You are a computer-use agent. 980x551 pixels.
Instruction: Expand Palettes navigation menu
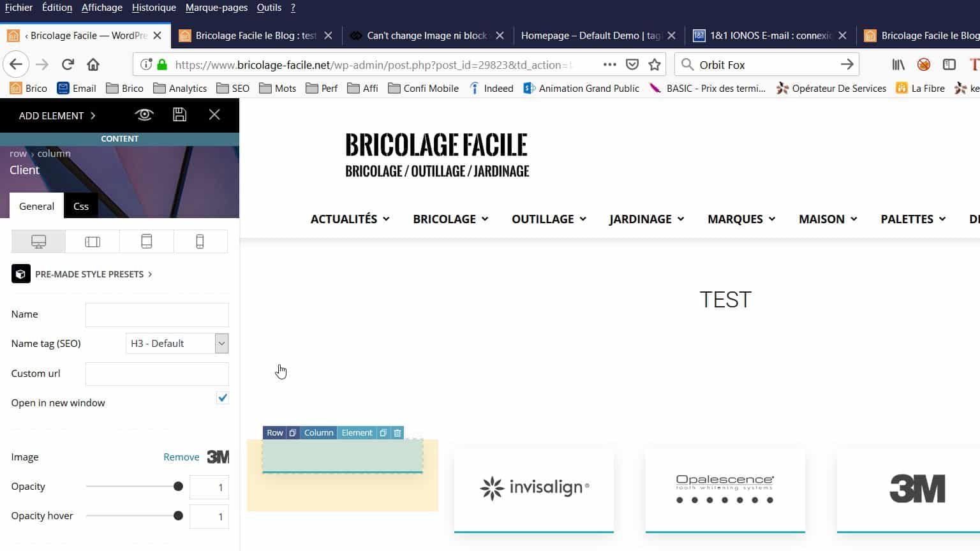(913, 219)
